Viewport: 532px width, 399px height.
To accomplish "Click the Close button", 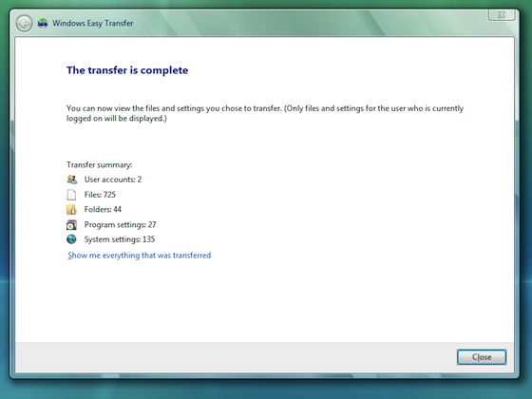I will [482, 357].
